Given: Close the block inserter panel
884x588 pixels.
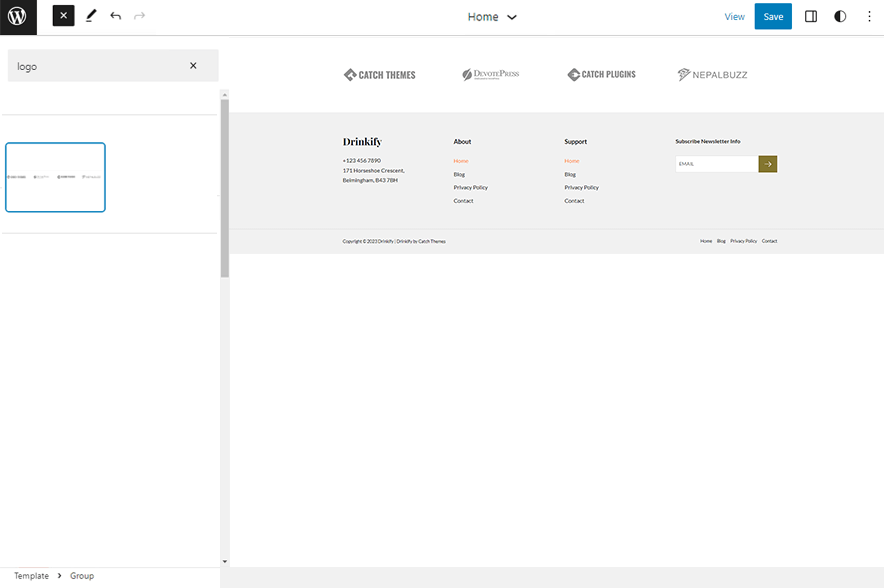Looking at the screenshot, I should tap(63, 16).
